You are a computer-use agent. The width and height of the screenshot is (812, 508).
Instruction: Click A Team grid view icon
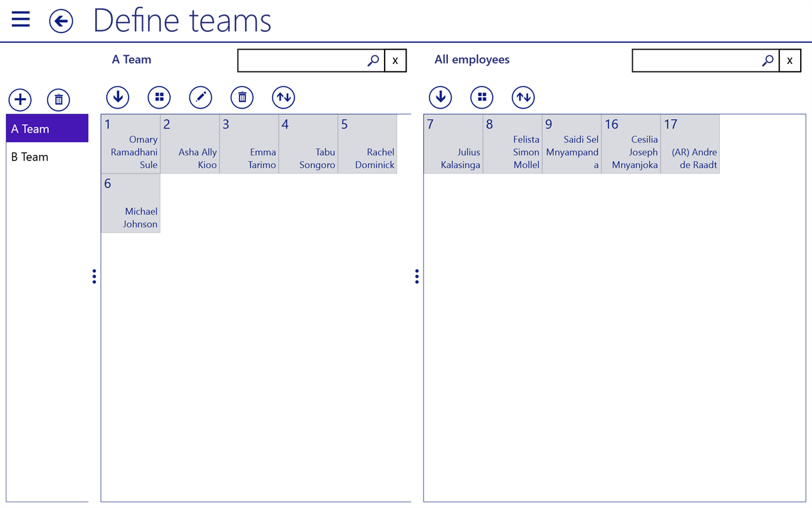[x=159, y=97]
